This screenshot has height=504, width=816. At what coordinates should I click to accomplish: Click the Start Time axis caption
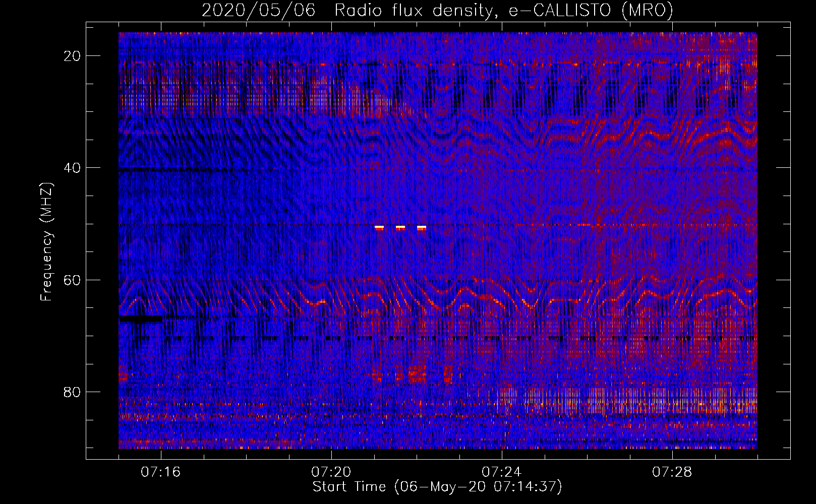[x=437, y=487]
